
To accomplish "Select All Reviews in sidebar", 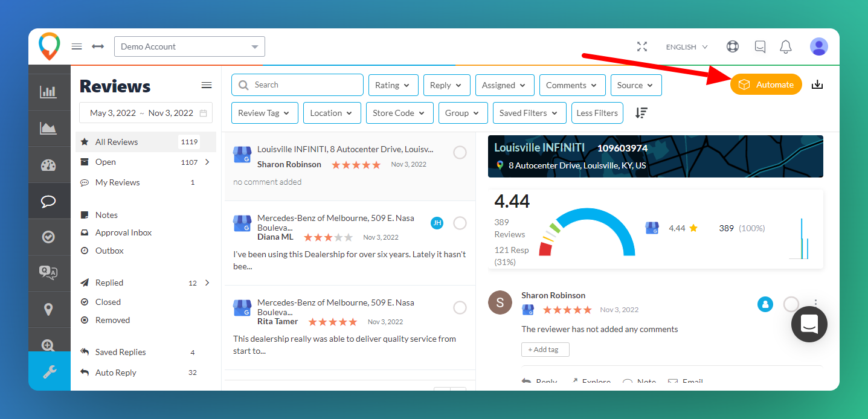I will 146,142.
